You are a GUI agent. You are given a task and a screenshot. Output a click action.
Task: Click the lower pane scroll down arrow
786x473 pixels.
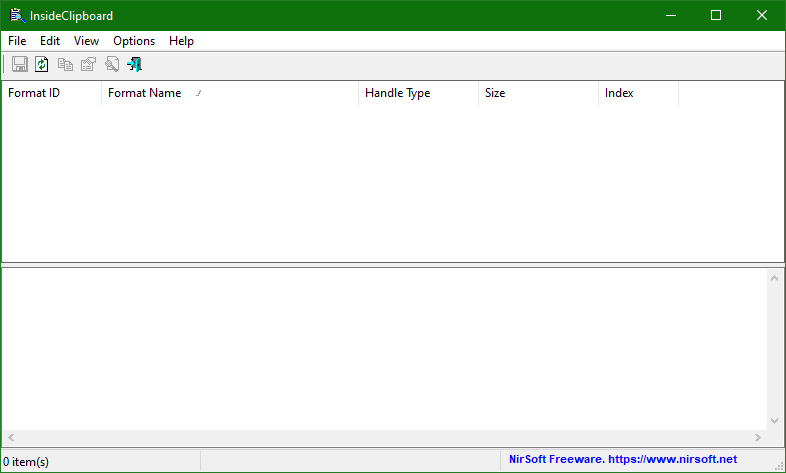774,421
